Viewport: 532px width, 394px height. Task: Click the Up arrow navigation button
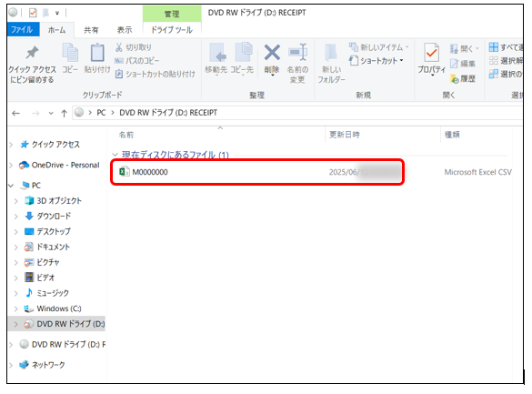64,114
